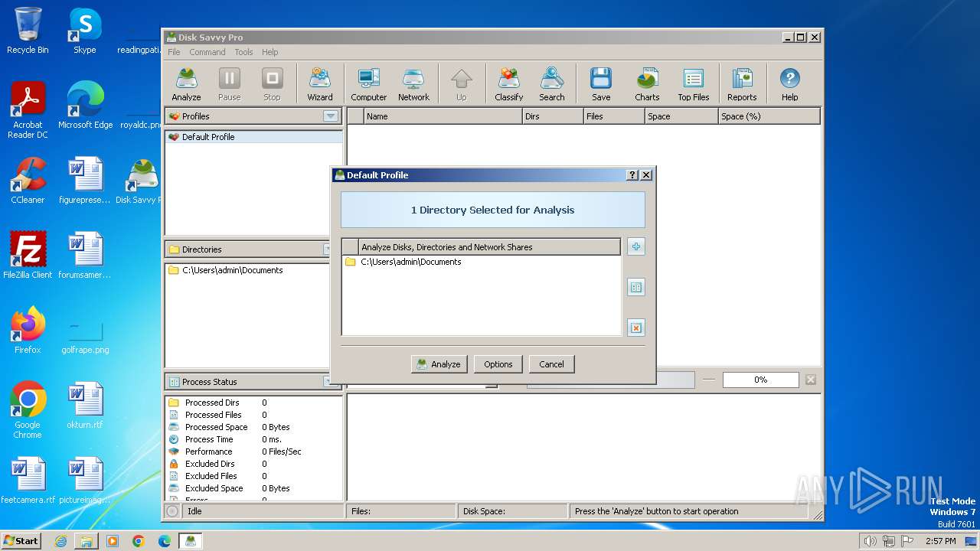
Task: Click the Pause toolbar icon
Action: 229,83
